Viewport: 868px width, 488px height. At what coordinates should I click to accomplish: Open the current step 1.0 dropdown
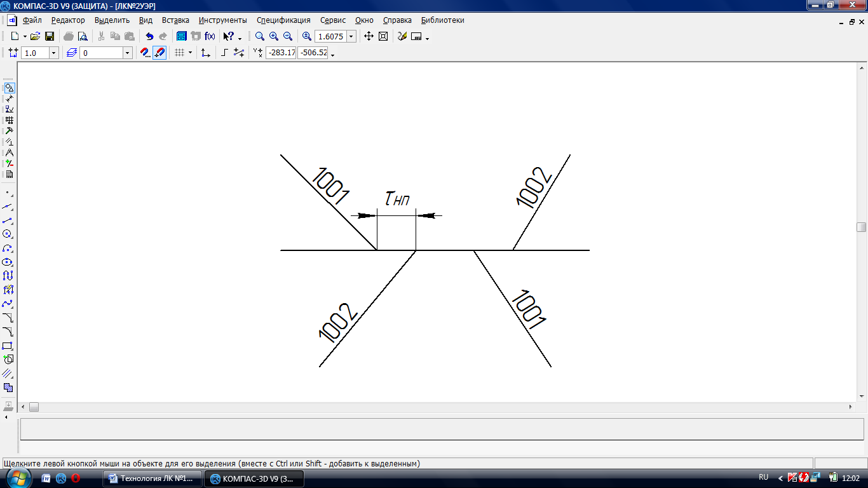[x=53, y=53]
